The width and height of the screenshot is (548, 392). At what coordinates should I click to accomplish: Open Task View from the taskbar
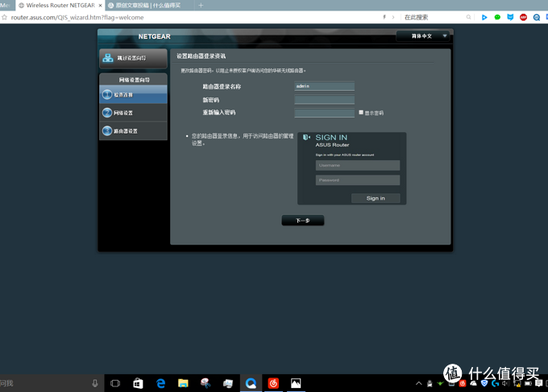(115, 383)
